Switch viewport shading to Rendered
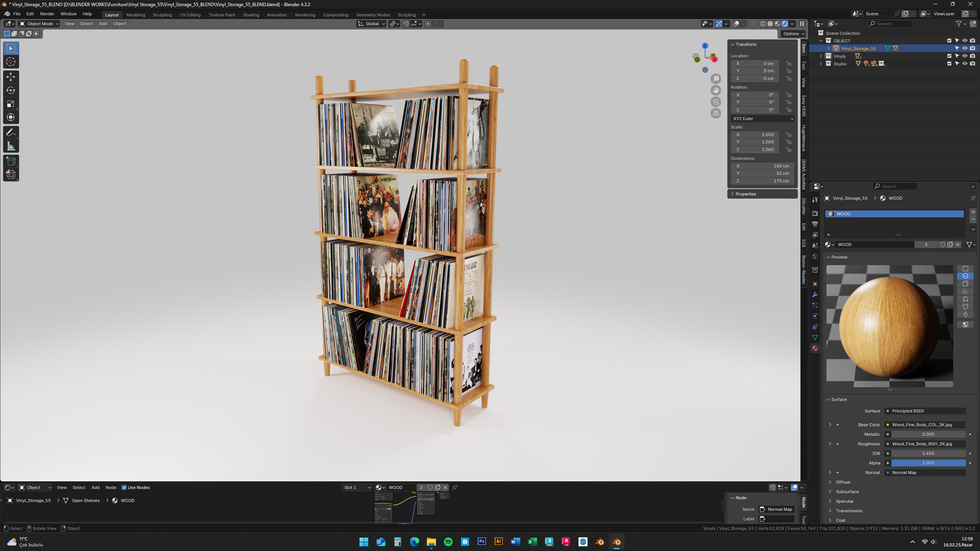 (785, 24)
